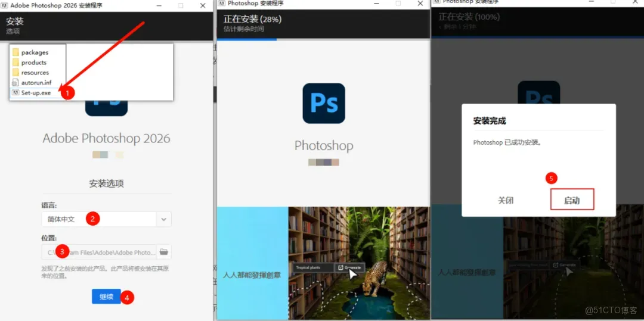Click the 估计剩余时间 text
The image size is (644, 321).
click(243, 29)
